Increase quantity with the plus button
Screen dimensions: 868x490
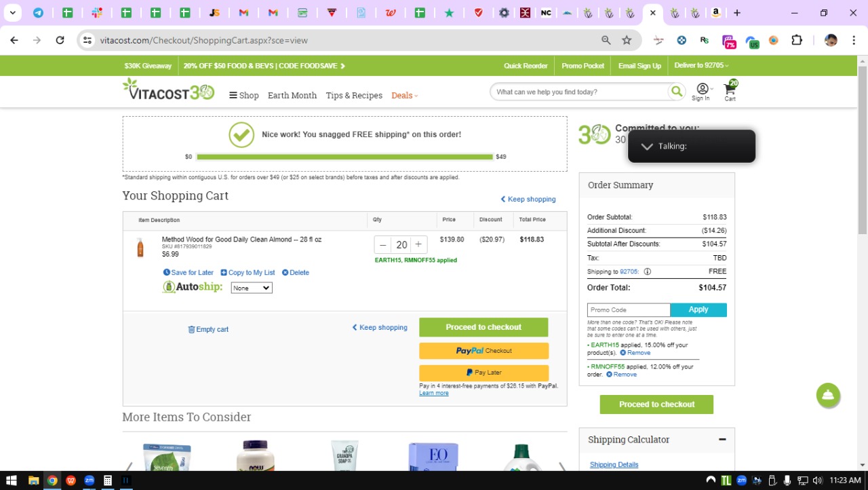(x=418, y=245)
